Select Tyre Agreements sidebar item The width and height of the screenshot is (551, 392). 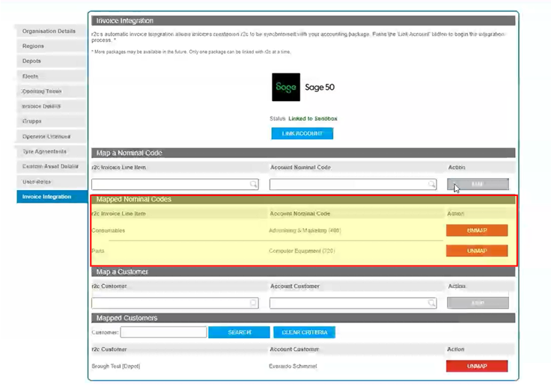tap(52, 151)
